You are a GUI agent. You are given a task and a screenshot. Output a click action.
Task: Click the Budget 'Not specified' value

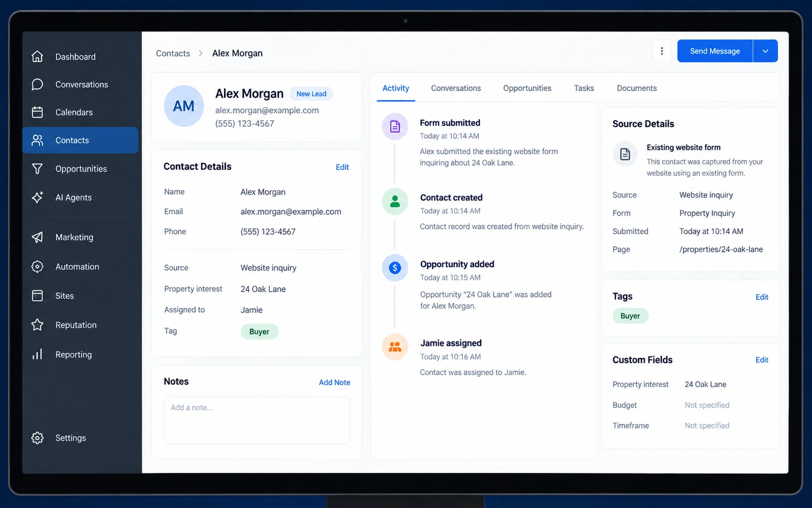click(x=707, y=405)
